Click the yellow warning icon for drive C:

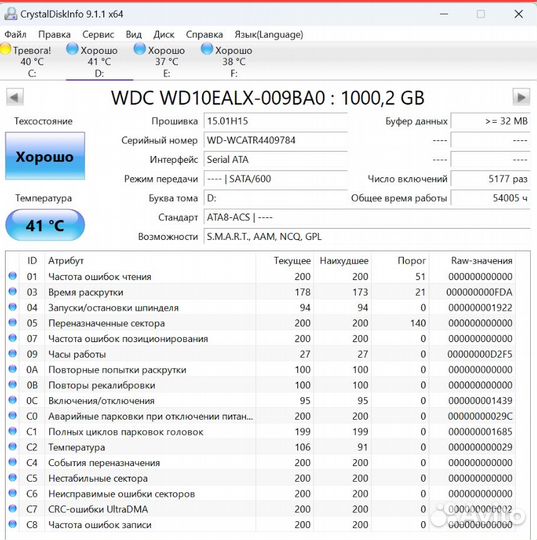pyautogui.click(x=6, y=49)
